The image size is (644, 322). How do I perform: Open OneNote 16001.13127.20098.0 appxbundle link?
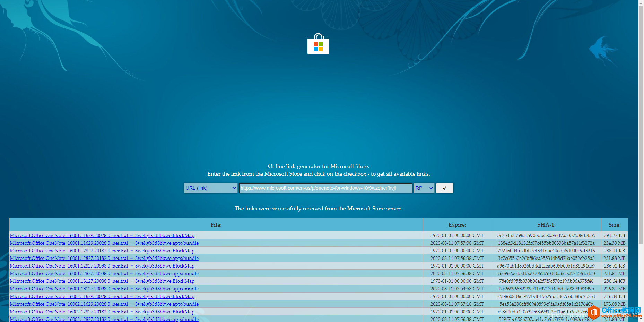pos(104,289)
